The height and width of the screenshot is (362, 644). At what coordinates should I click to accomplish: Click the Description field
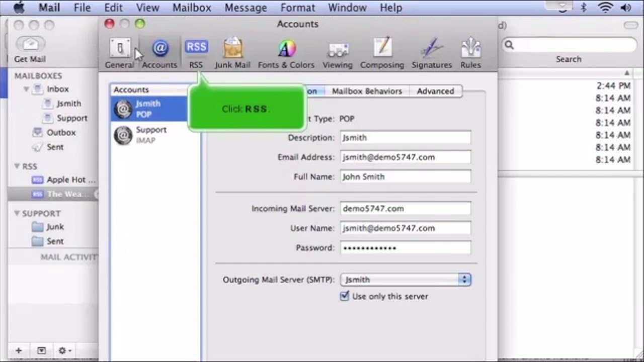(x=406, y=138)
